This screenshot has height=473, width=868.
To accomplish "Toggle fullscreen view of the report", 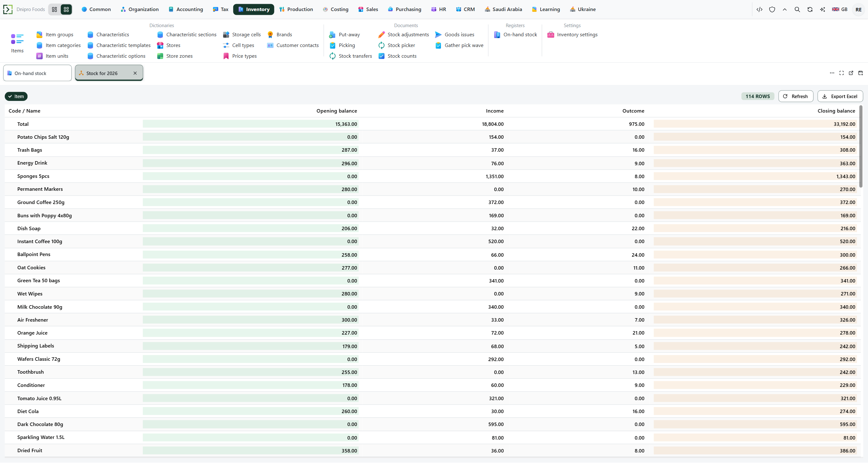I will (x=841, y=73).
